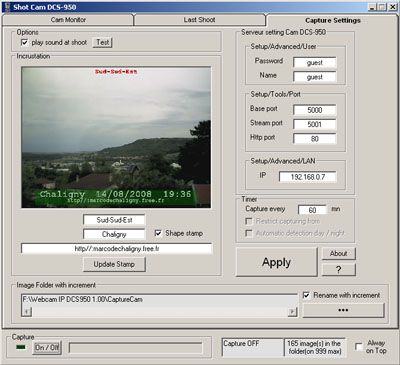Toggle the Shape stamp checkbox
Screen dimensions: 400x365
click(x=158, y=233)
